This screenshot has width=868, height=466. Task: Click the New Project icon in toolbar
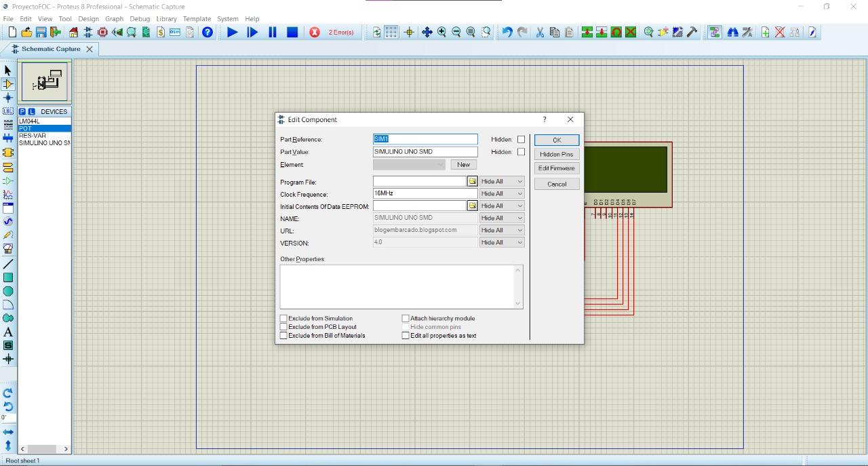pyautogui.click(x=12, y=32)
